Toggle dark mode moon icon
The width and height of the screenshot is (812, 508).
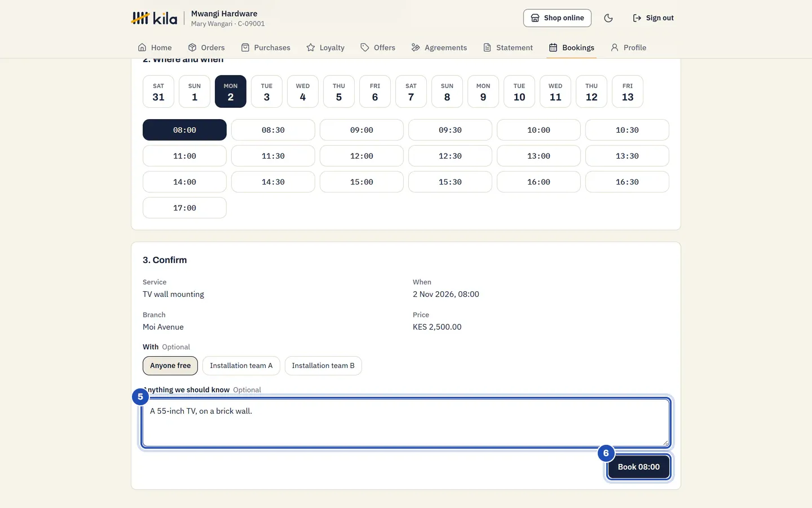(608, 18)
